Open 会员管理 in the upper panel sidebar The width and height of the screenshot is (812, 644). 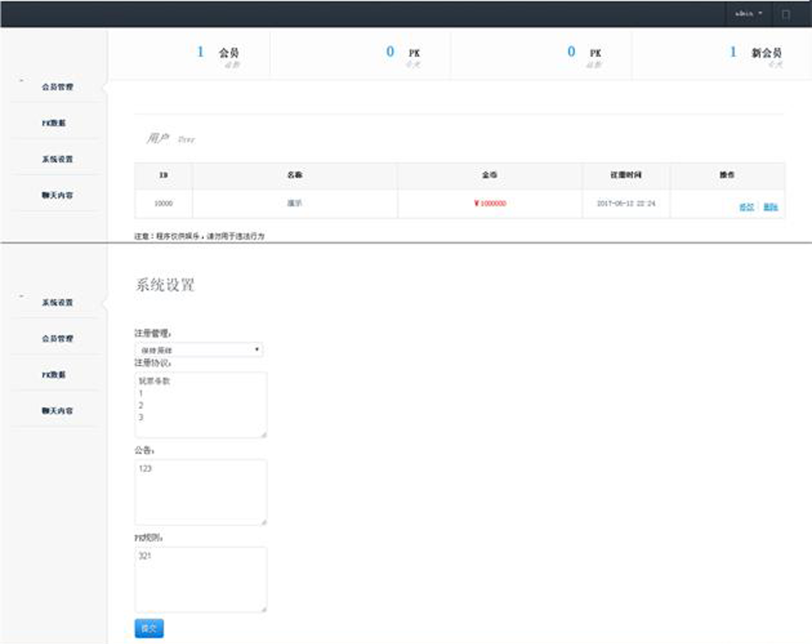pyautogui.click(x=58, y=87)
